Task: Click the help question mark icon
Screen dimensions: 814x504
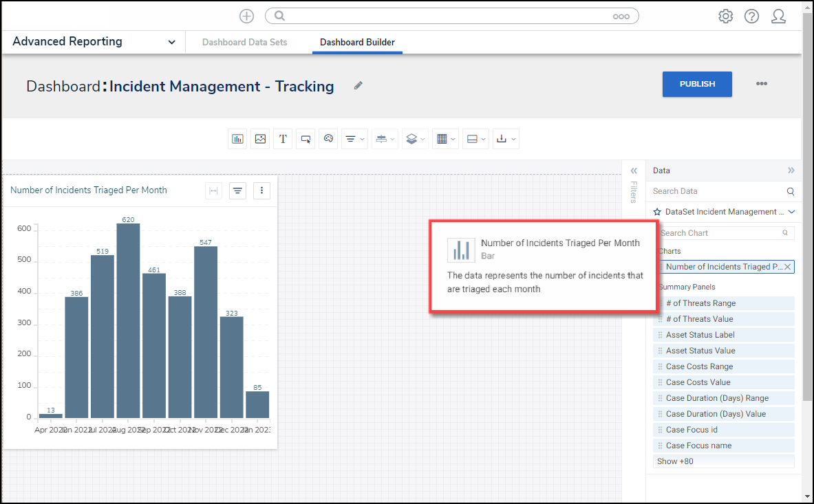Action: click(x=751, y=17)
